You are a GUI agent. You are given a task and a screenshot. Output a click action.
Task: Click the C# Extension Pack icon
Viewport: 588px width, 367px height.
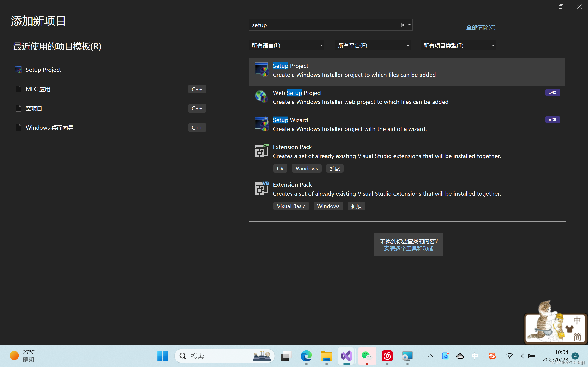[x=261, y=150]
